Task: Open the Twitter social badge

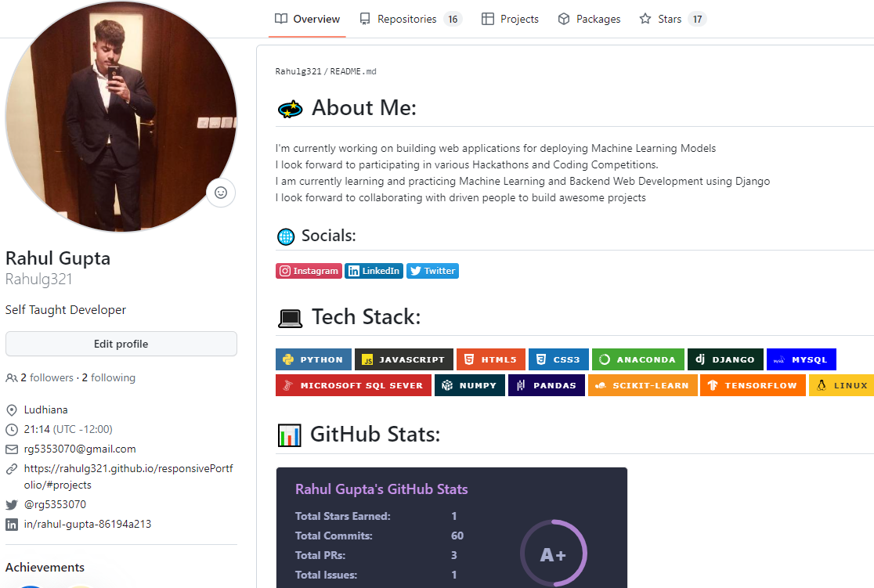Action: click(432, 271)
